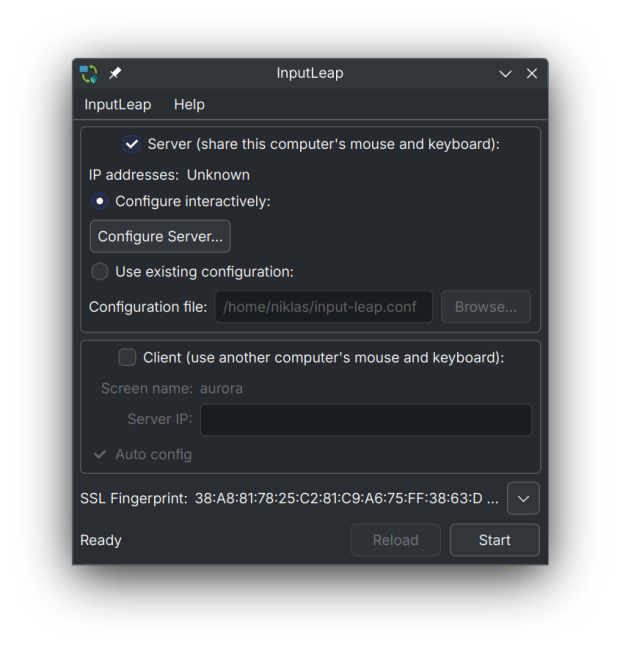Expand the SSL Fingerprint details arrow
The height and width of the screenshot is (650, 620).
(x=523, y=498)
